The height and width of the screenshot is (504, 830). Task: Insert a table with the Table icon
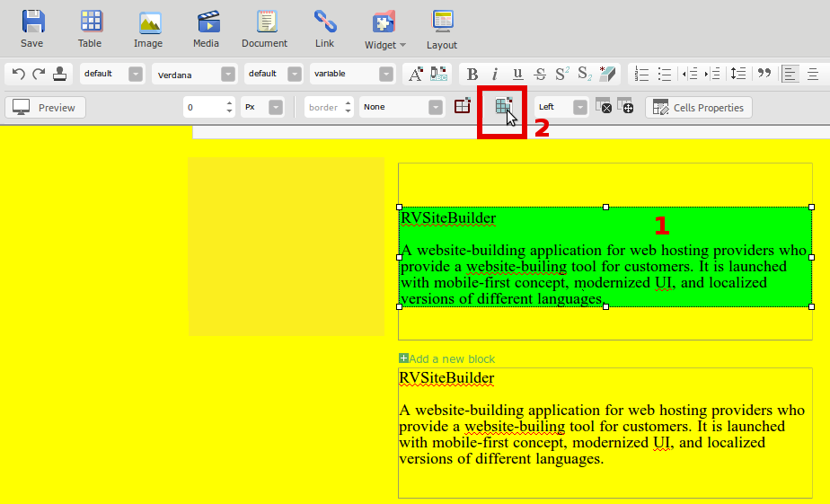pyautogui.click(x=90, y=29)
